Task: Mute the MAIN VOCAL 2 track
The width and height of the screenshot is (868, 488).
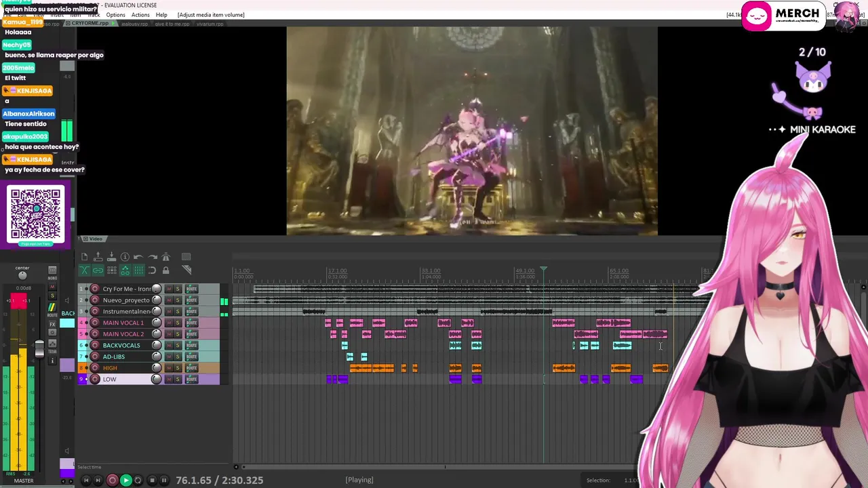Action: point(169,334)
